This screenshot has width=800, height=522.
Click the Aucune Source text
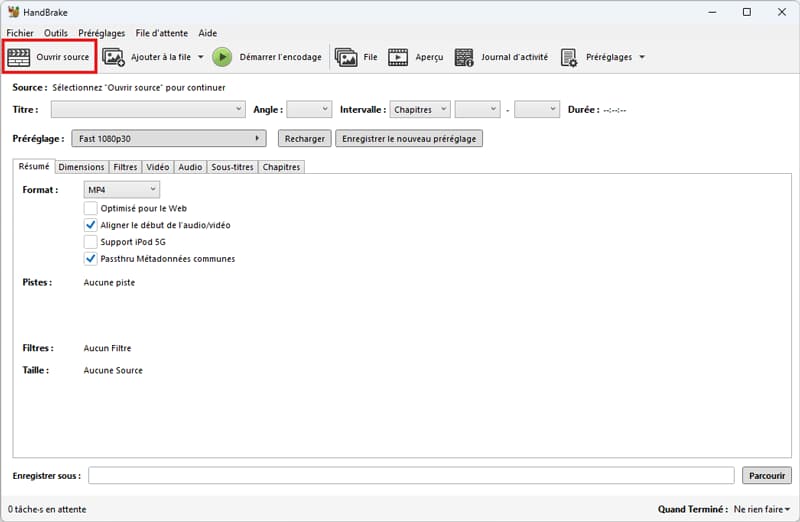[x=113, y=370]
